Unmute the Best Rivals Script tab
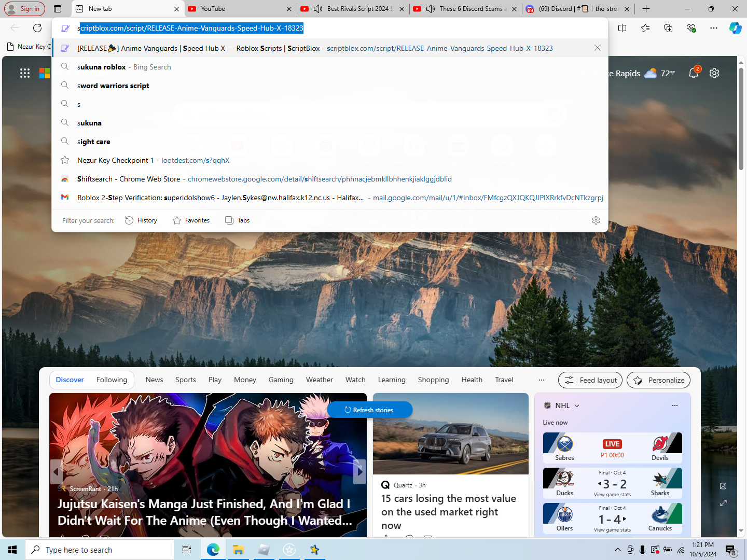The height and width of the screenshot is (560, 747). [x=318, y=9]
